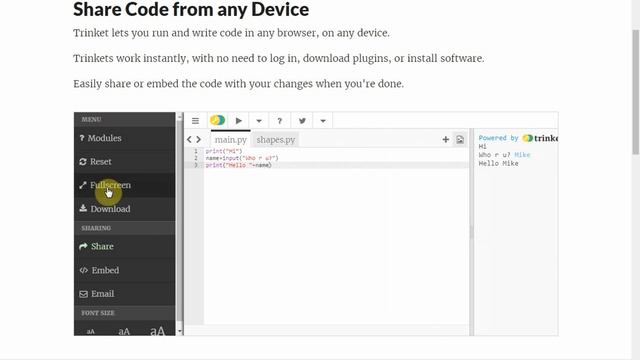Click the "Hello Mike" output line
The width and height of the screenshot is (640, 360).
498,163
